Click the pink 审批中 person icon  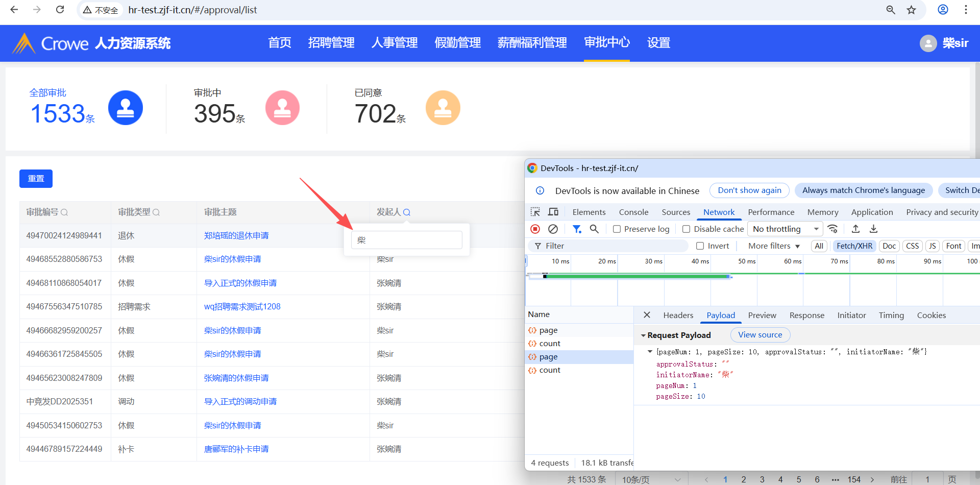[282, 108]
